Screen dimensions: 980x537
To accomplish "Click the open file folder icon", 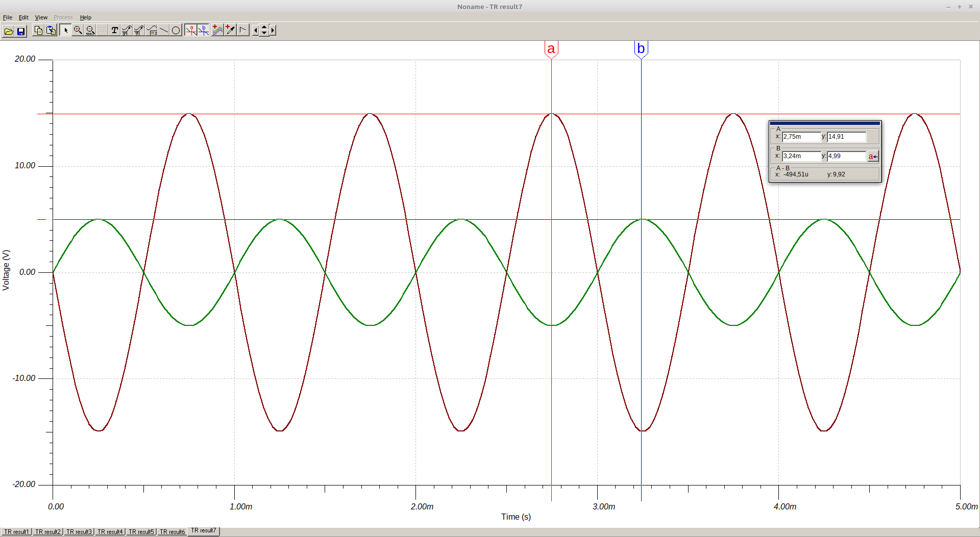I will tap(8, 31).
